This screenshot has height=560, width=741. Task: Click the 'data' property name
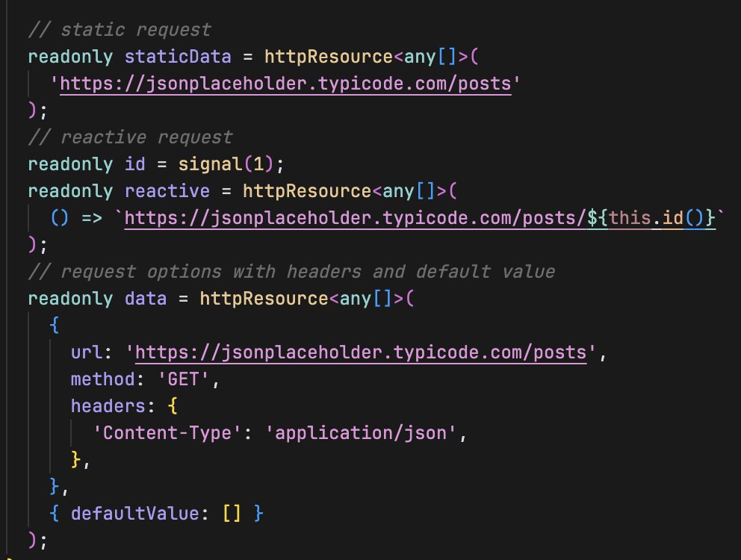click(146, 299)
